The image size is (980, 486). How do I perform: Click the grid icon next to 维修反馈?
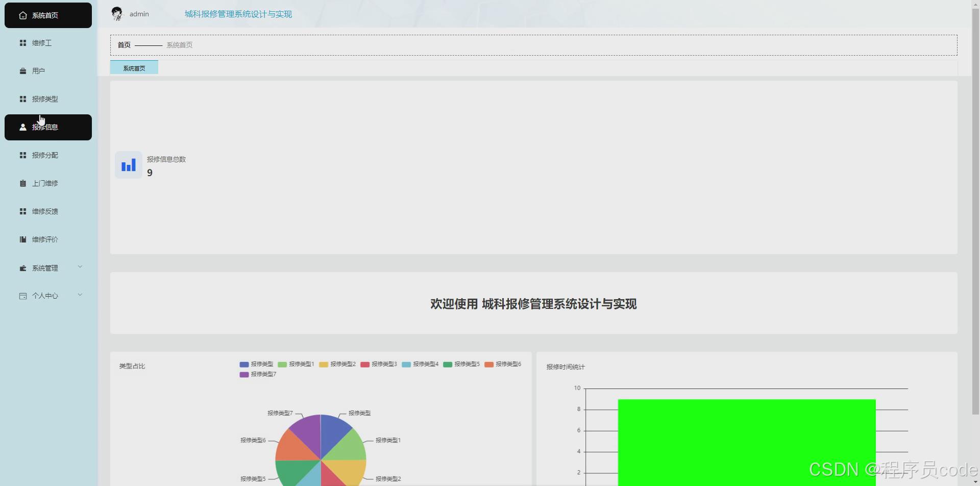[x=23, y=211]
